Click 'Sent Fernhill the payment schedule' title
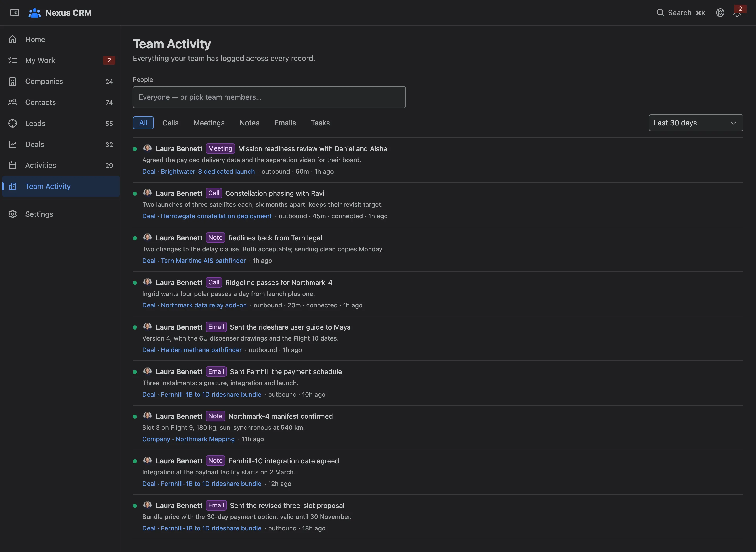This screenshot has height=552, width=756. [x=286, y=371]
